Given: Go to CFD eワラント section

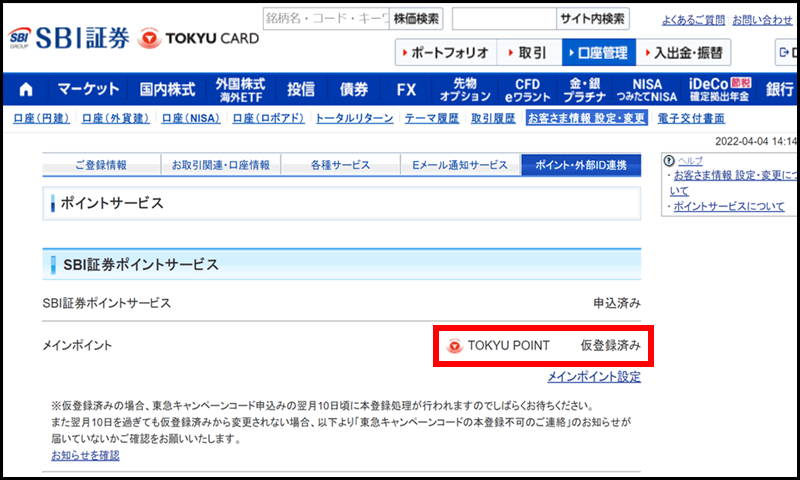Looking at the screenshot, I should pyautogui.click(x=528, y=89).
